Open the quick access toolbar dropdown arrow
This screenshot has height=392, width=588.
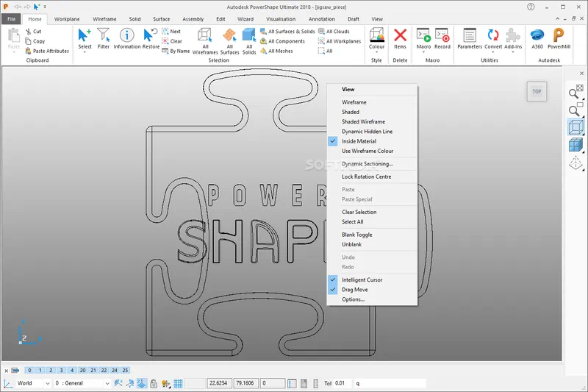click(45, 7)
